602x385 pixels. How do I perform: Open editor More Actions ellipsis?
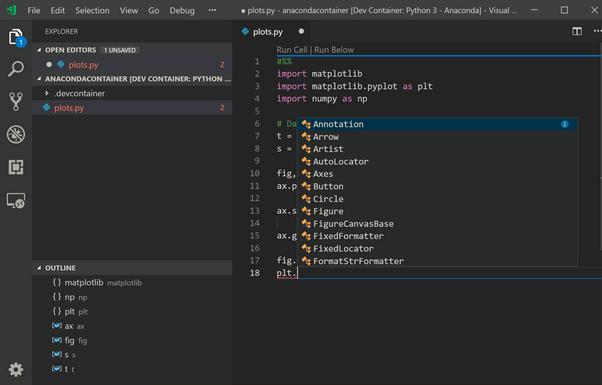coord(597,31)
